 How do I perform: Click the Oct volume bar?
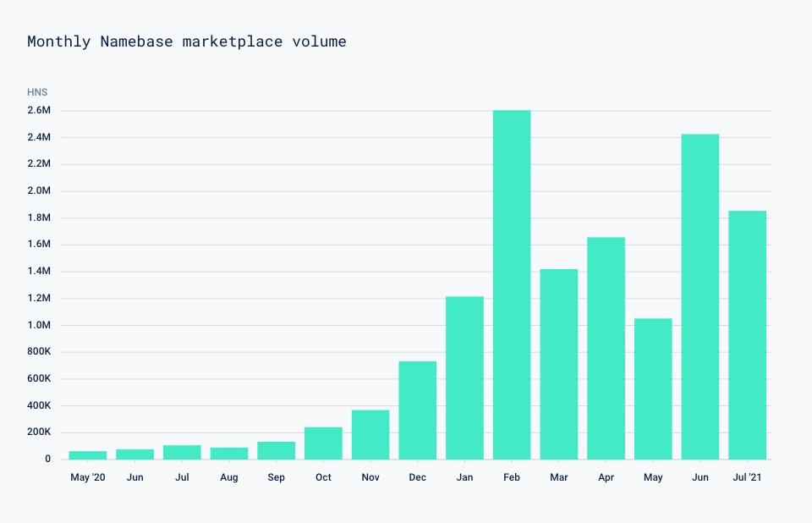[323, 443]
